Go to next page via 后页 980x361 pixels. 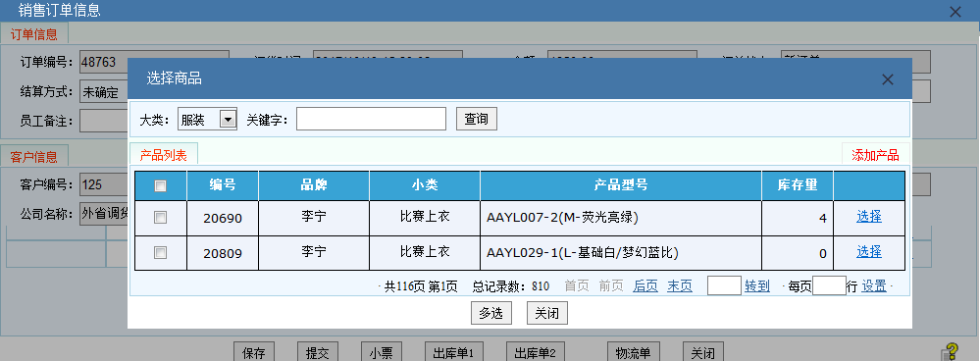(x=645, y=286)
